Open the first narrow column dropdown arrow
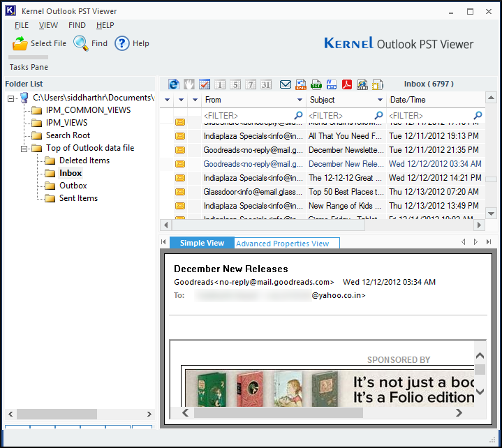Viewport: 502px width, 448px height. point(167,100)
